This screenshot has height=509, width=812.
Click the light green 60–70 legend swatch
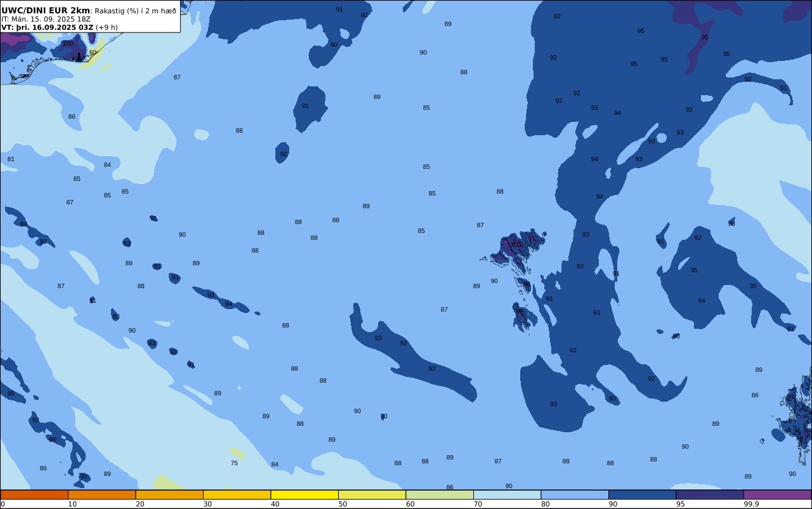tap(440, 494)
